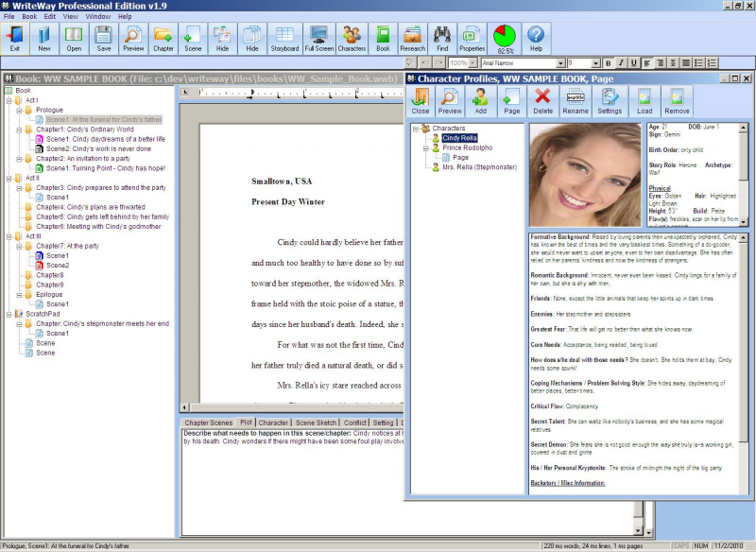Open Preview from the main toolbar

tap(133, 38)
